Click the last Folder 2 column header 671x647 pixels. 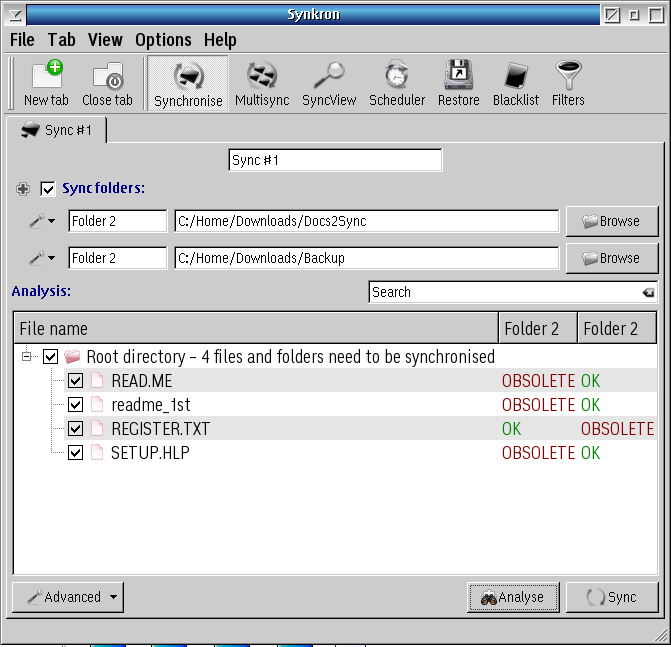[617, 329]
